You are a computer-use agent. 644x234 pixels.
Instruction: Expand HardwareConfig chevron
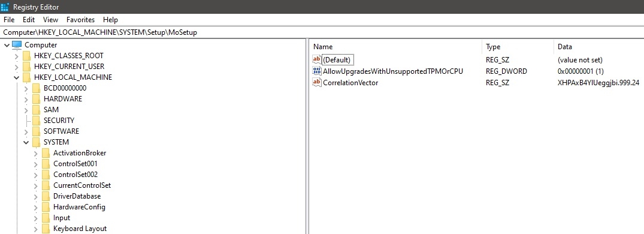coord(36,207)
